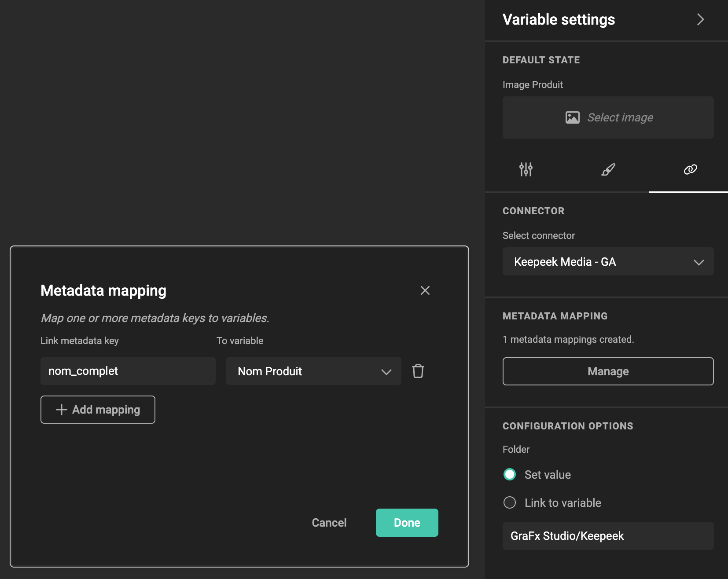Click the '1 metadata mappings created.' text
Screen dimensions: 728x579
coord(568,340)
